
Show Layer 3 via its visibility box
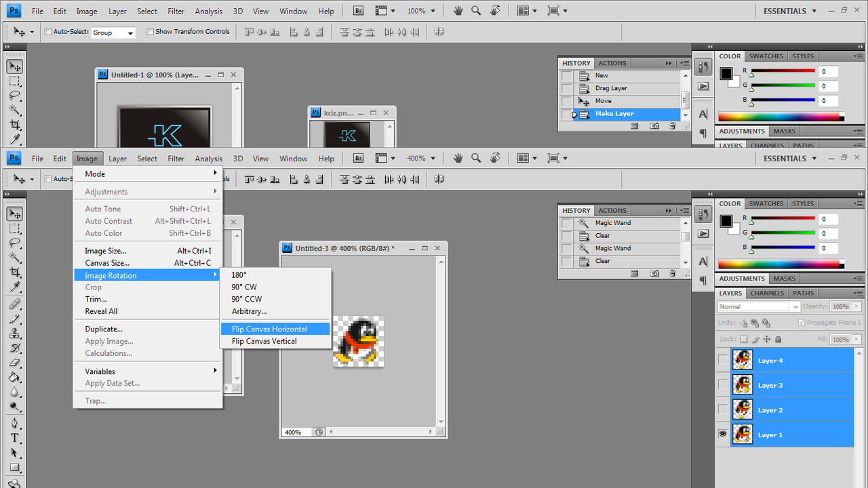[x=723, y=385]
